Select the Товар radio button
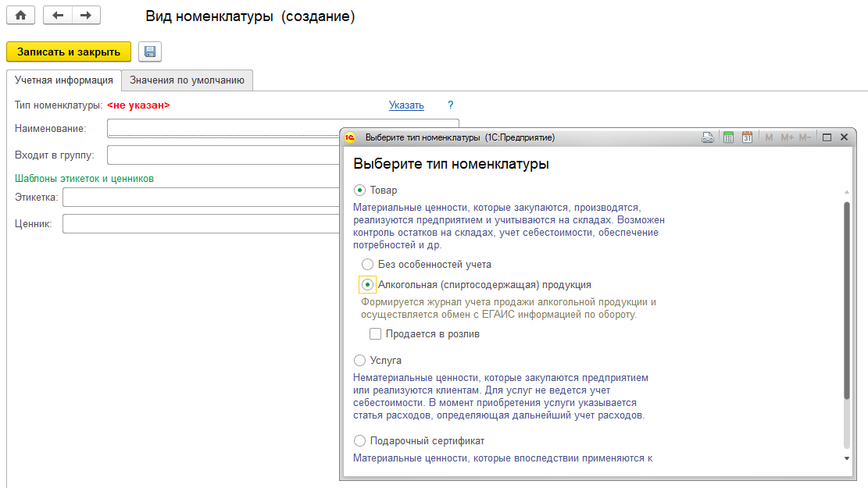868x488 pixels. [x=360, y=190]
